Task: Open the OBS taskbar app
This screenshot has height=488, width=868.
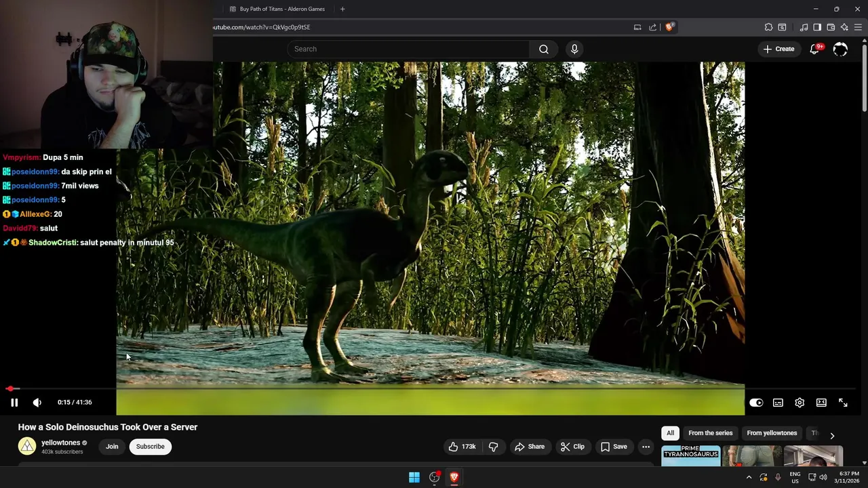Action: coord(434,477)
